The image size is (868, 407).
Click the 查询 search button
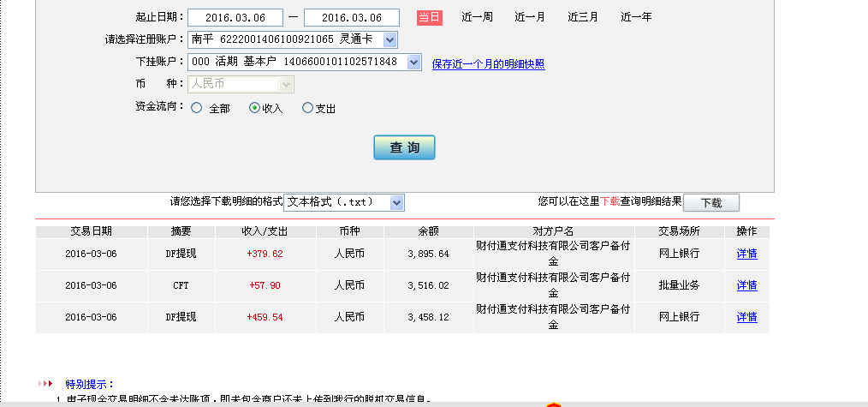[x=404, y=147]
